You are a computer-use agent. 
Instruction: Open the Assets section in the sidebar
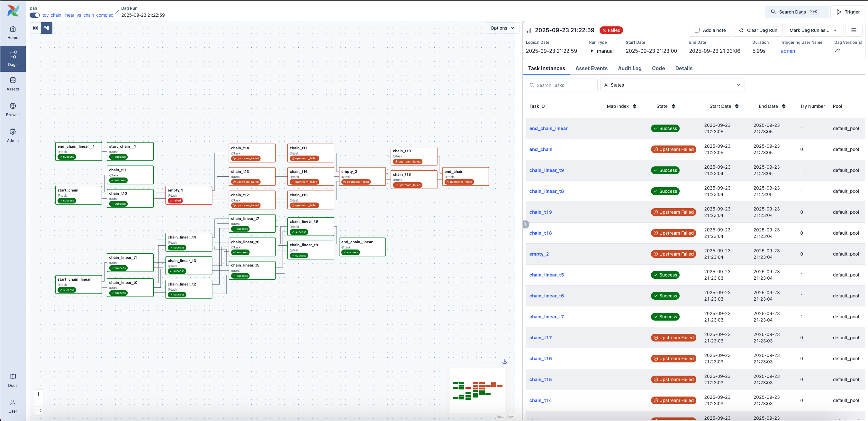13,83
